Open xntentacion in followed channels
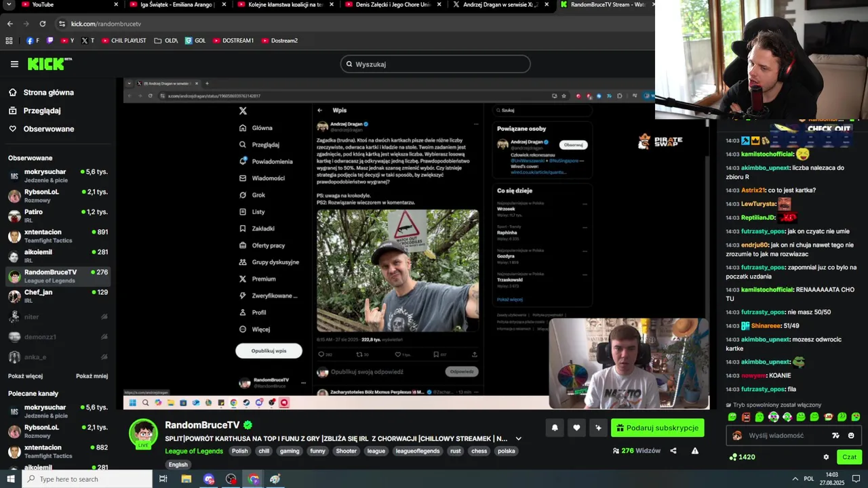 (58, 236)
